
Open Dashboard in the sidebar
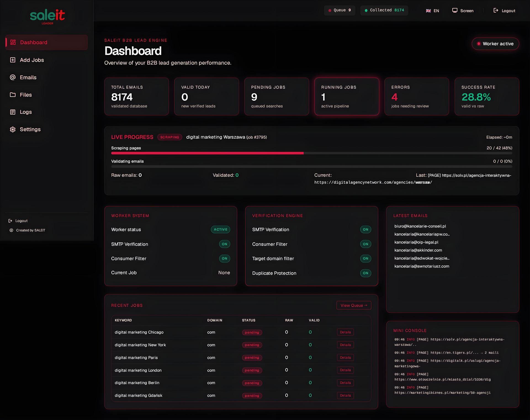point(47,42)
